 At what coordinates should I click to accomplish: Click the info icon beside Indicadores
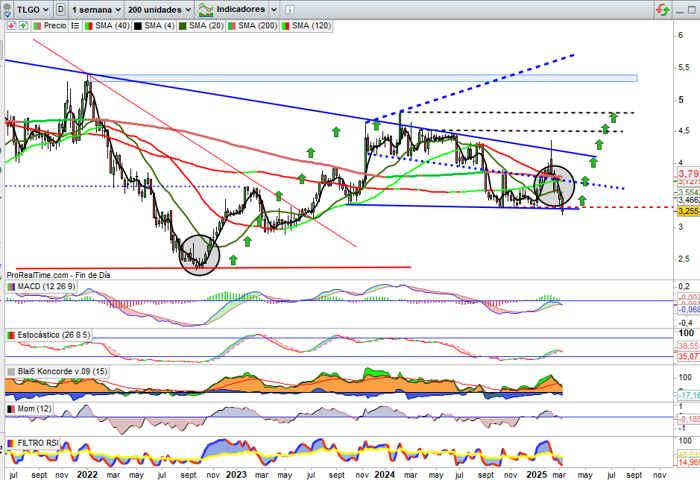pyautogui.click(x=289, y=9)
